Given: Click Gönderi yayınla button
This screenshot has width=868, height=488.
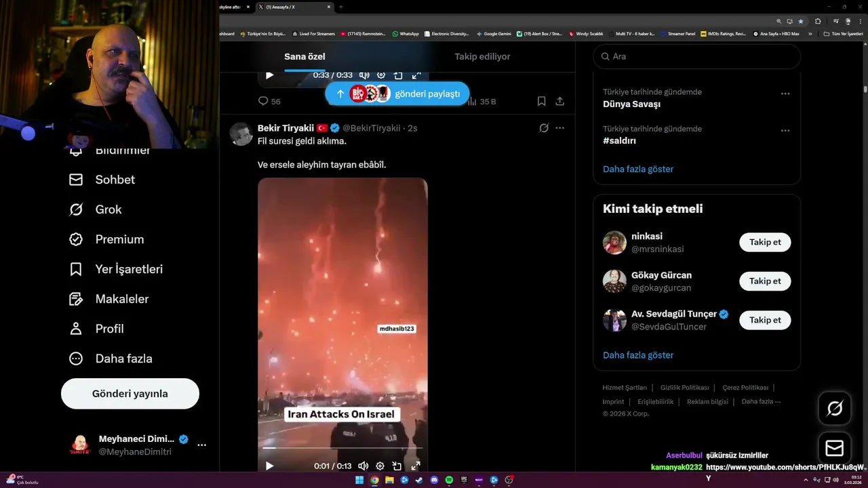Looking at the screenshot, I should [130, 394].
